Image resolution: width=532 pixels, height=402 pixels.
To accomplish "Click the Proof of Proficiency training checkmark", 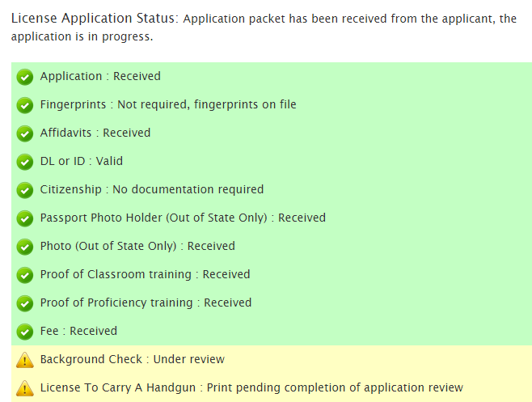I will click(25, 303).
